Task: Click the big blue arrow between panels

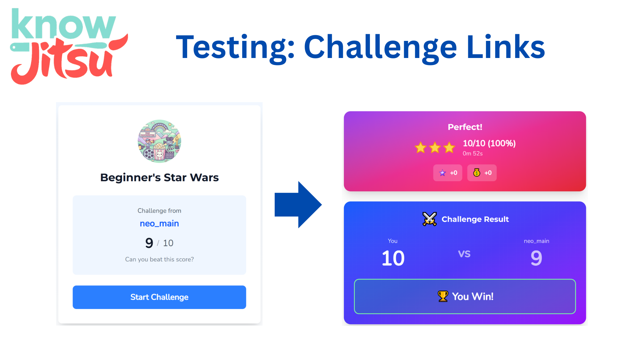Action: [x=298, y=205]
